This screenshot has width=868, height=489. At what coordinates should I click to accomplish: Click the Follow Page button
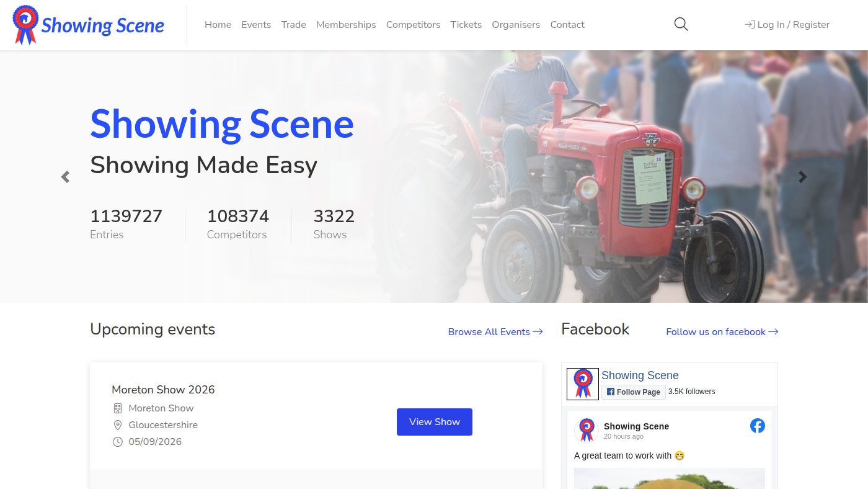click(633, 392)
